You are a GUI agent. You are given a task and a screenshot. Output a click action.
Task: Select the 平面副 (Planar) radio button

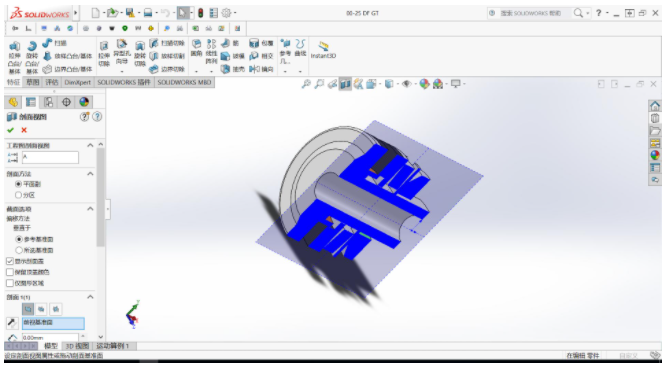pyautogui.click(x=18, y=184)
